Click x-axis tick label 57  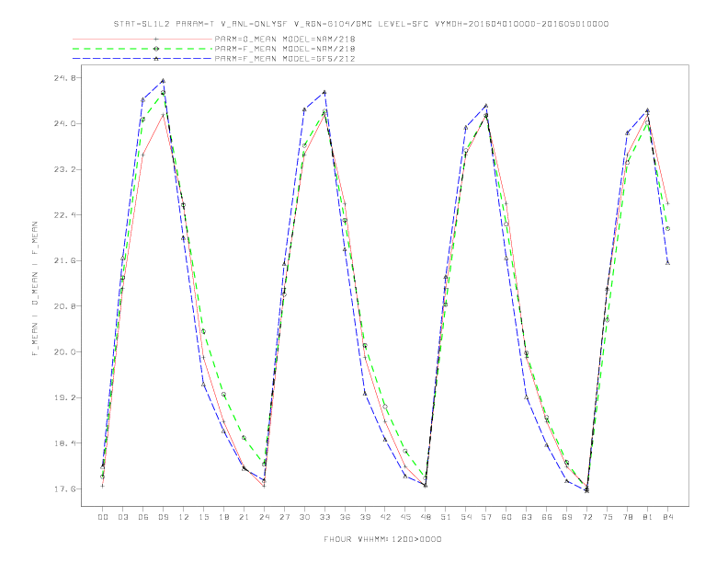[x=486, y=517]
